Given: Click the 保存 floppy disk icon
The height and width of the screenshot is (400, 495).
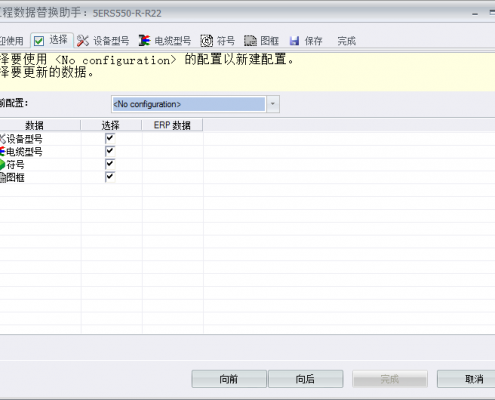Looking at the screenshot, I should (294, 41).
